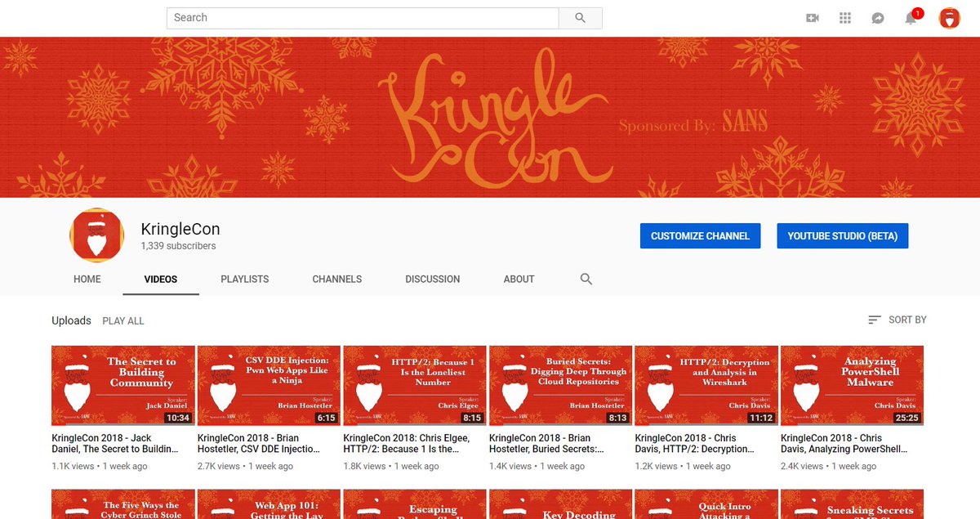
Task: Open 'Five Ways the Cyber Grinch Stole' thumbnail
Action: [x=123, y=504]
